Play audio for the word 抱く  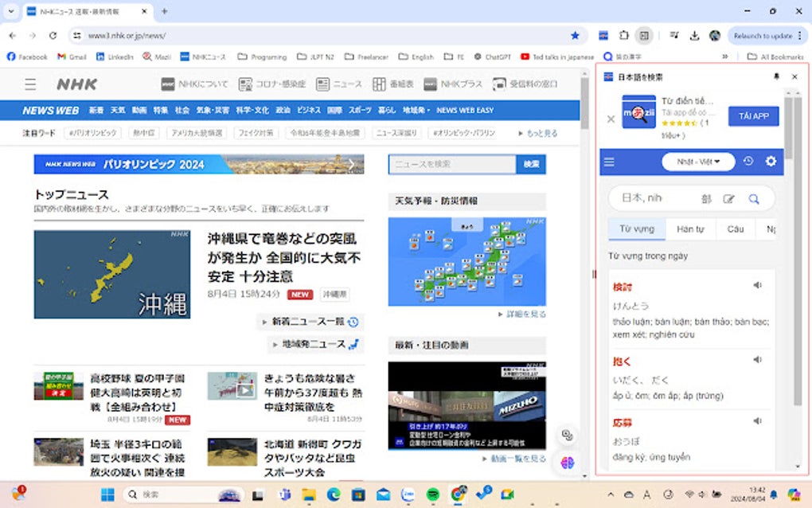coord(756,359)
